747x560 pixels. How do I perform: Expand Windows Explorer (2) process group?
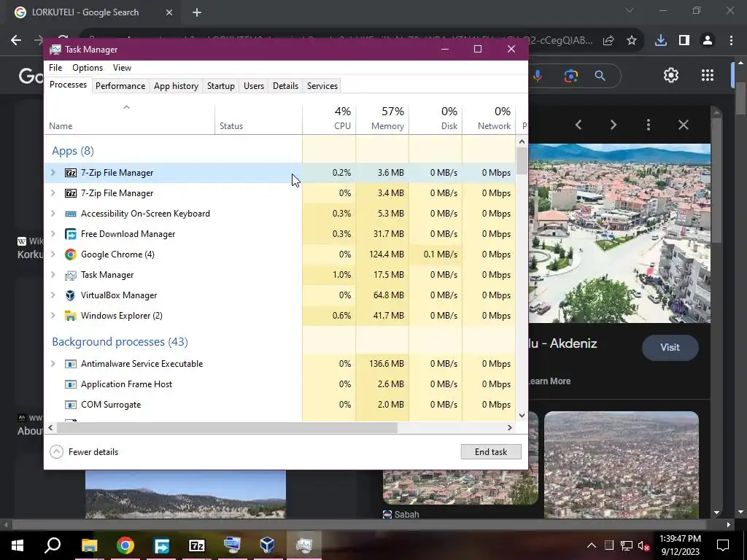coord(53,316)
